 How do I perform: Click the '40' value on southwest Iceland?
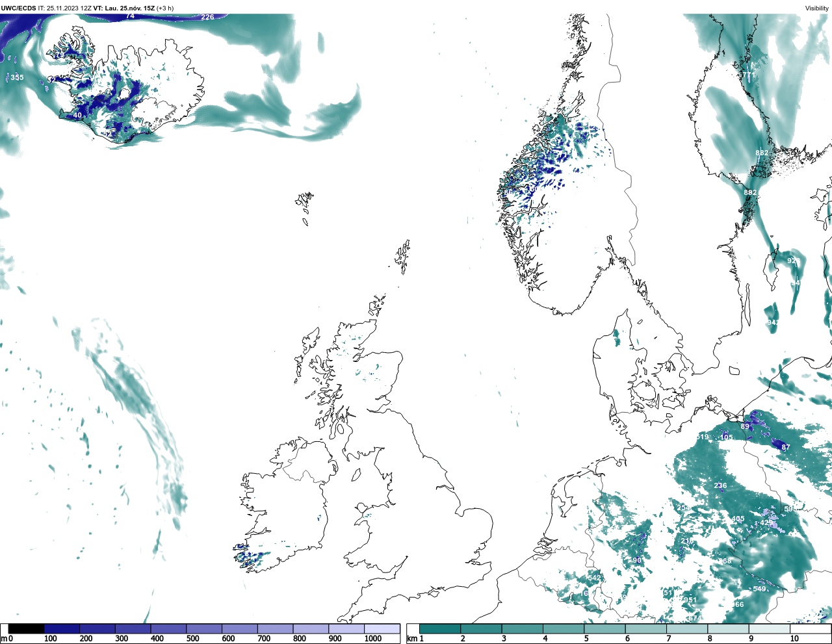[x=77, y=115]
